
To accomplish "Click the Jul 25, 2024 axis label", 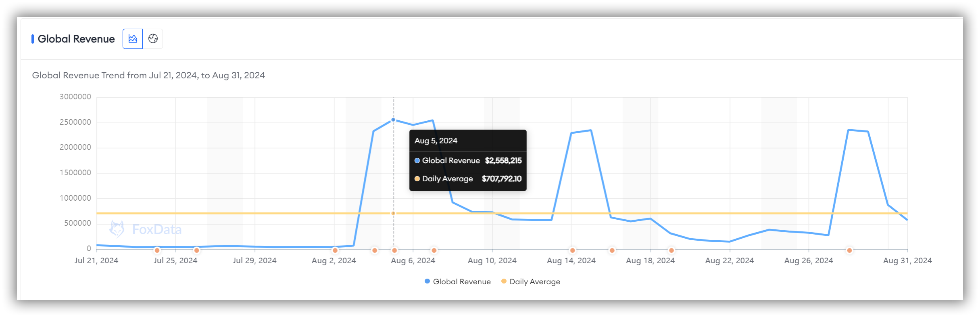I will click(175, 260).
